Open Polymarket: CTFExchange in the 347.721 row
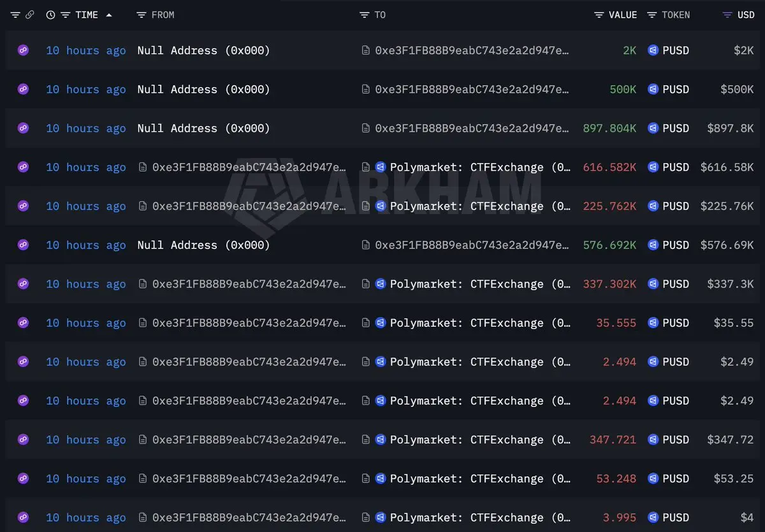Viewport: 765px width, 532px height. pos(481,439)
